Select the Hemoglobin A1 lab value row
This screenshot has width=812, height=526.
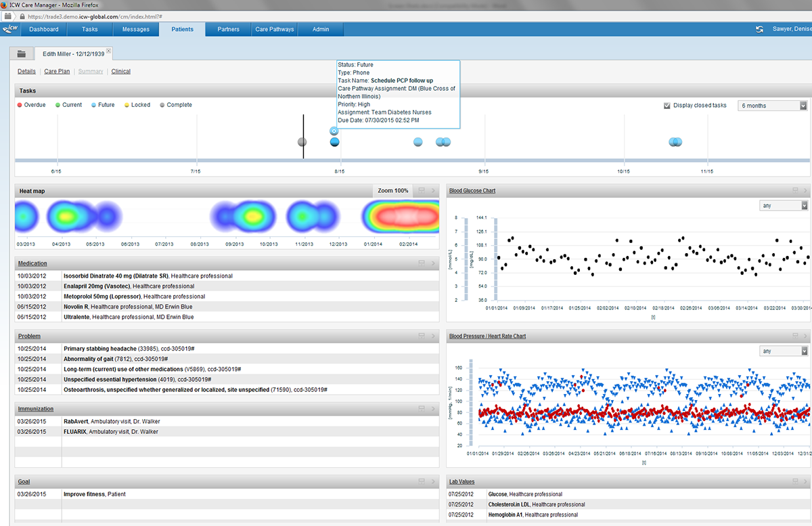pos(629,514)
